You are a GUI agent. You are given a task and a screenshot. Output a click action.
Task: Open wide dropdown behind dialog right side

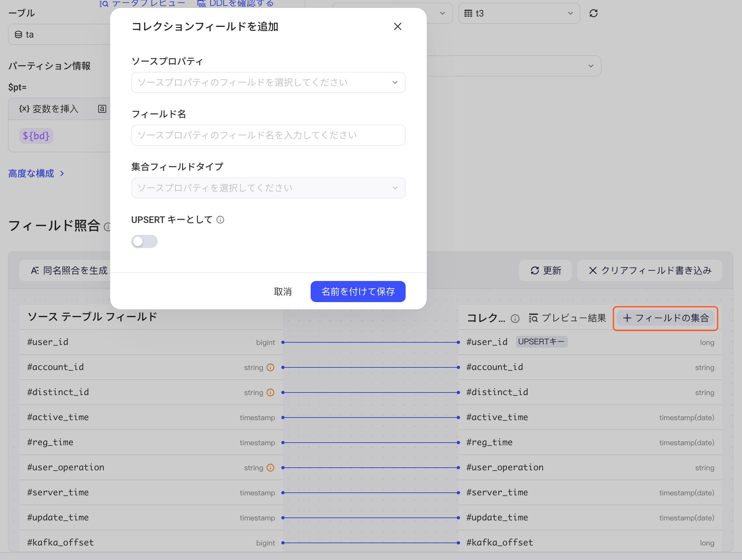513,66
